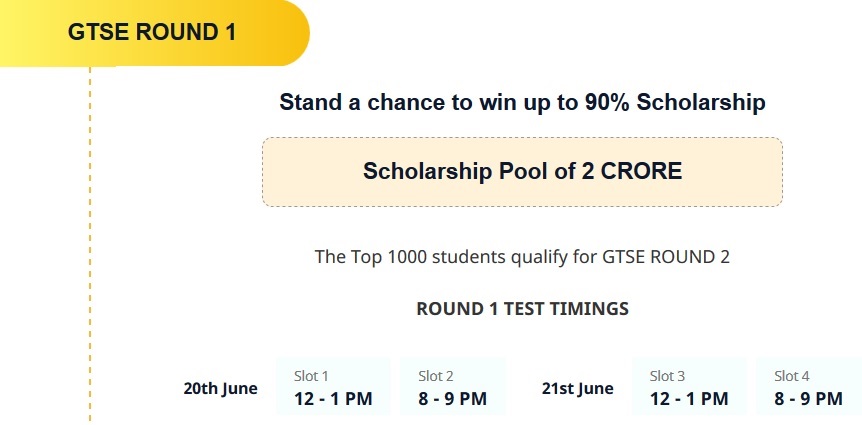Click the Top 1000 students qualify text

coord(522,257)
